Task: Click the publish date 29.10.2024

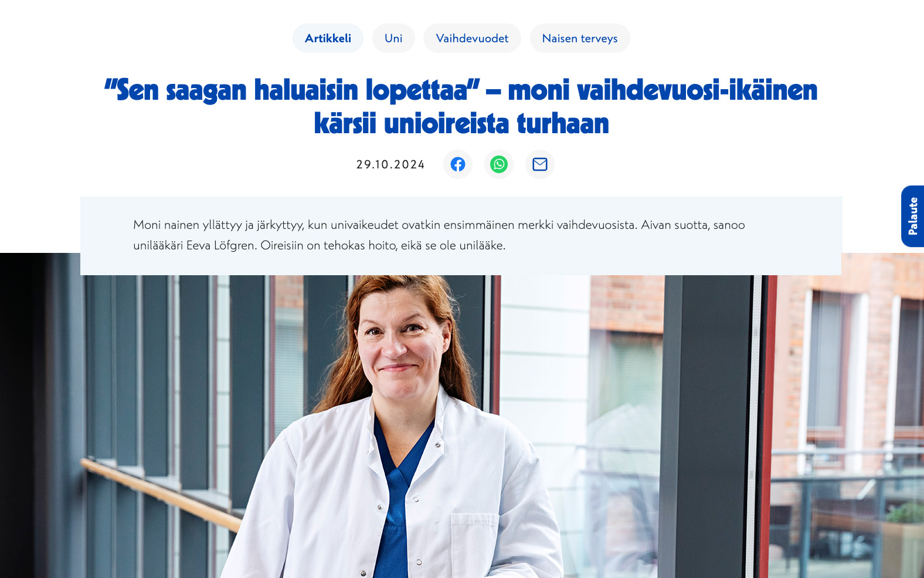Action: point(390,164)
